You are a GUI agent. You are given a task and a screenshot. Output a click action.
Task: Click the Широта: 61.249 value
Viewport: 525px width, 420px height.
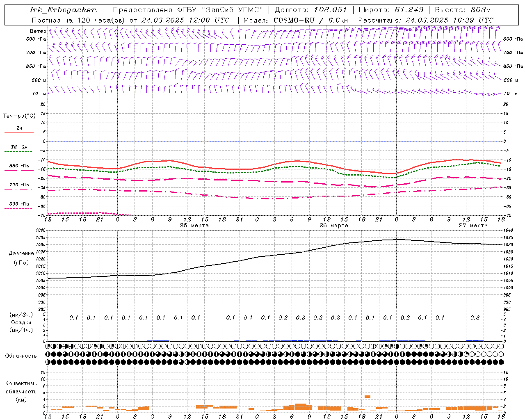[391, 10]
